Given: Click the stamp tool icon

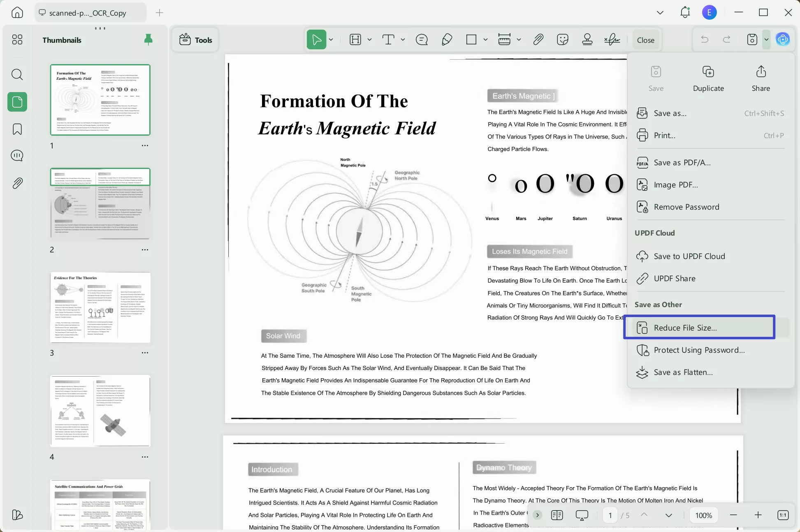Looking at the screenshot, I should tap(587, 40).
